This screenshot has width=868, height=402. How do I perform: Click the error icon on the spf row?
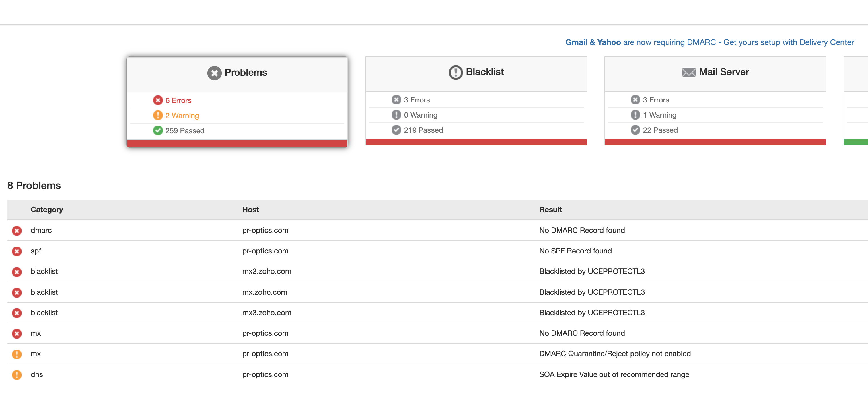(17, 251)
